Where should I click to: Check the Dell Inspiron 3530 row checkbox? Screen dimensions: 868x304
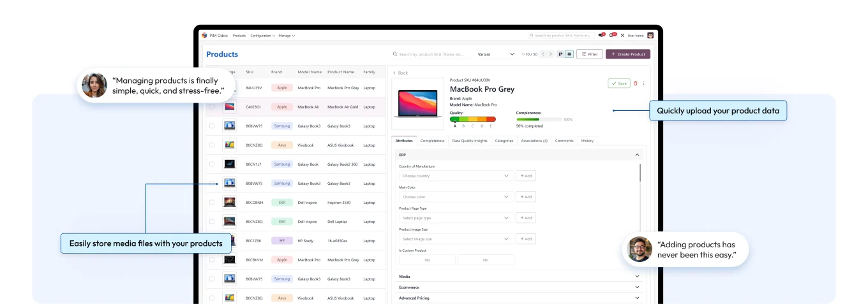(x=212, y=203)
